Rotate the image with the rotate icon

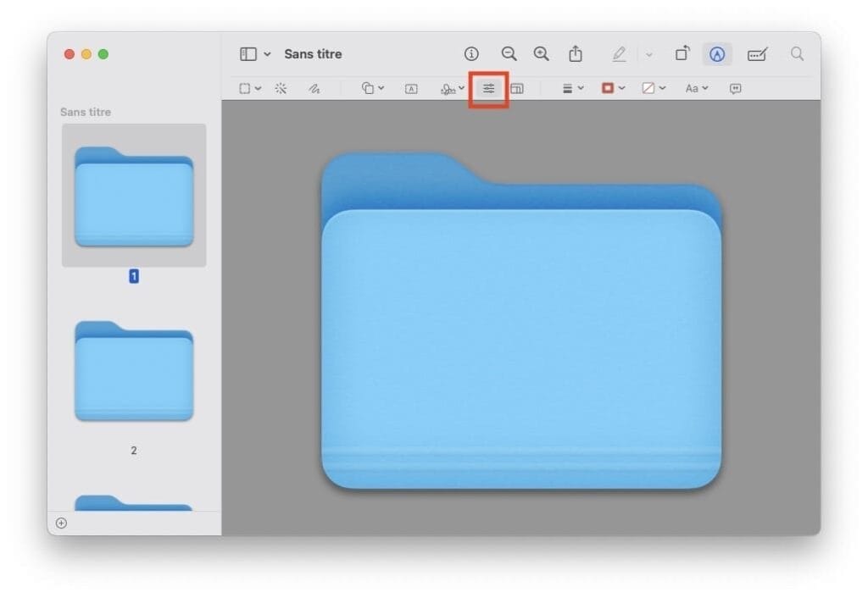click(682, 54)
